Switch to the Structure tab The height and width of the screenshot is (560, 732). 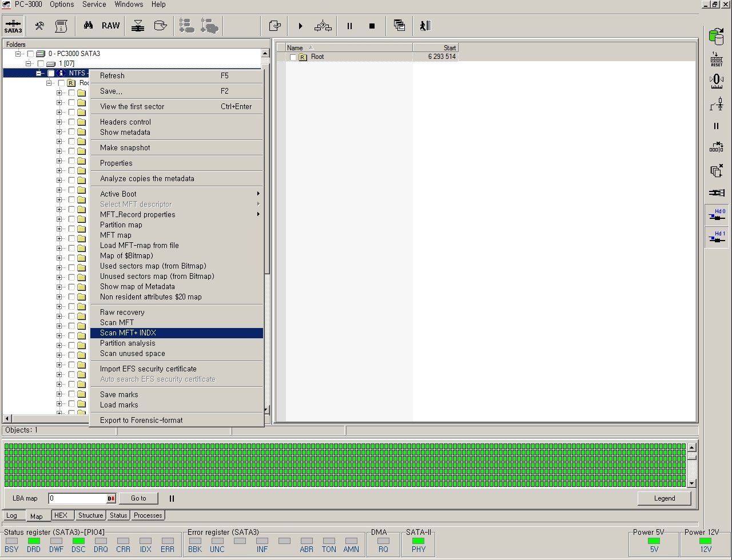(90, 515)
